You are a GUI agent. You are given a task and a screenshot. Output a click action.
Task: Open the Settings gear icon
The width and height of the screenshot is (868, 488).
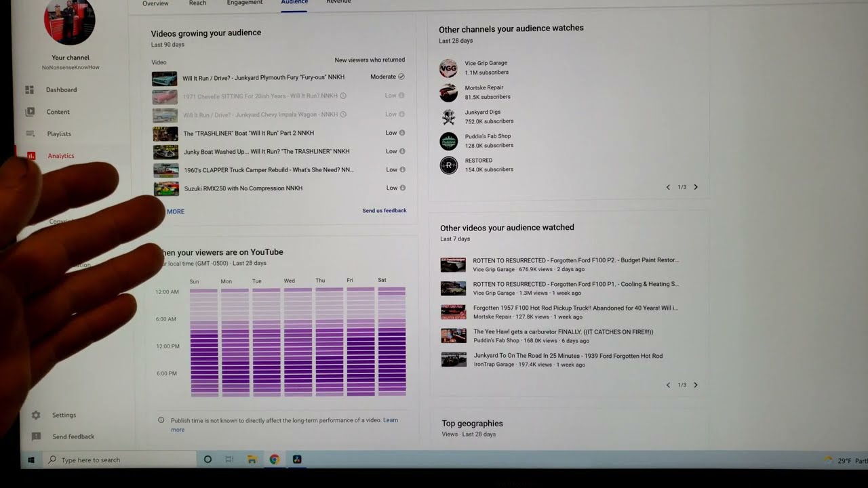[x=36, y=415]
